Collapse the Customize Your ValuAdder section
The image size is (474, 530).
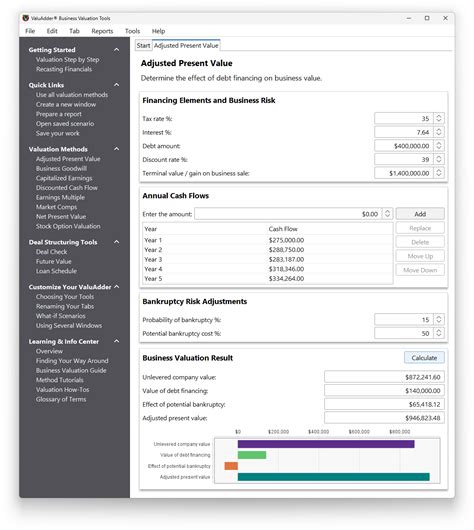click(117, 287)
